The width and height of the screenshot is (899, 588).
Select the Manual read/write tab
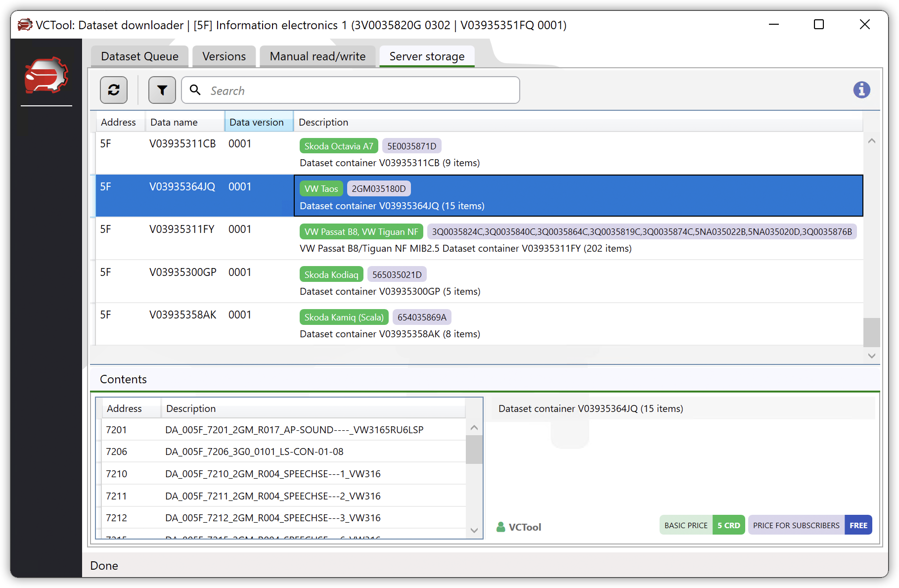click(x=317, y=56)
